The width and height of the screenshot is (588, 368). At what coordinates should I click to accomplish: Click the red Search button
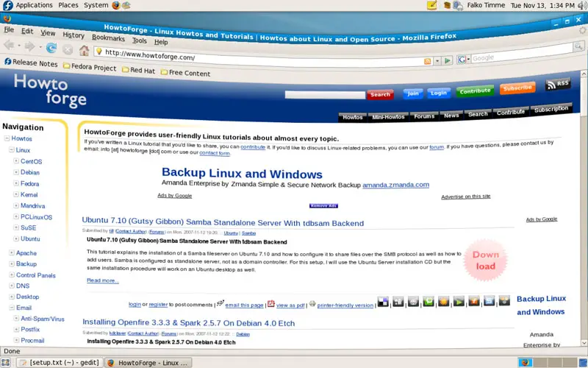(x=380, y=95)
